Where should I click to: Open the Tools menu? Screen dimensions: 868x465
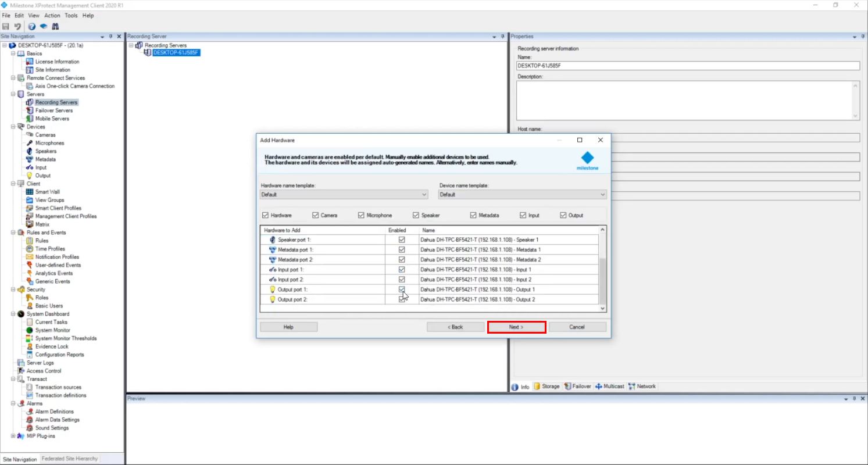click(x=71, y=16)
